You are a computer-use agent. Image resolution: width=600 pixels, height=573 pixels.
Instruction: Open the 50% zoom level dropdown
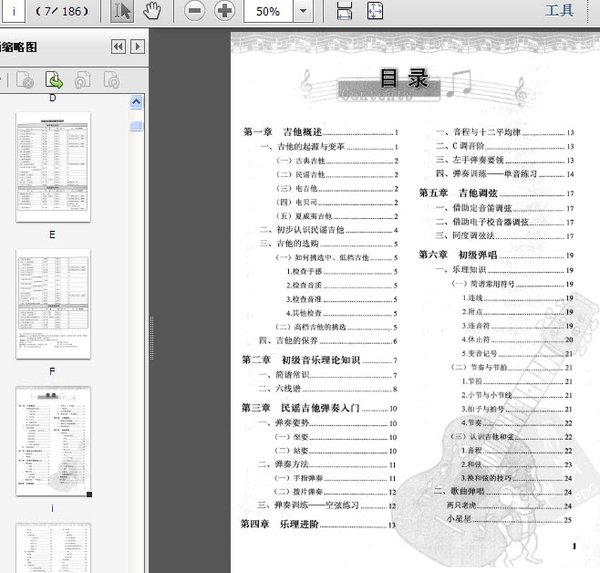coord(303,11)
